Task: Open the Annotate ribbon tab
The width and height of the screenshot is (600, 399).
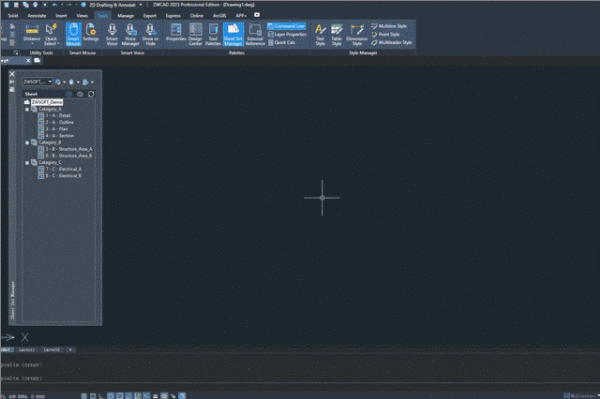Action: point(37,16)
